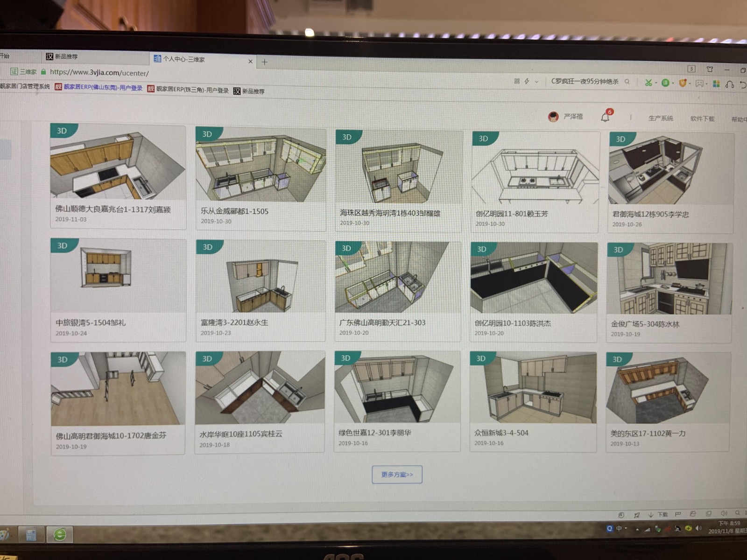Open the 软件下载 link in header

[x=702, y=119]
